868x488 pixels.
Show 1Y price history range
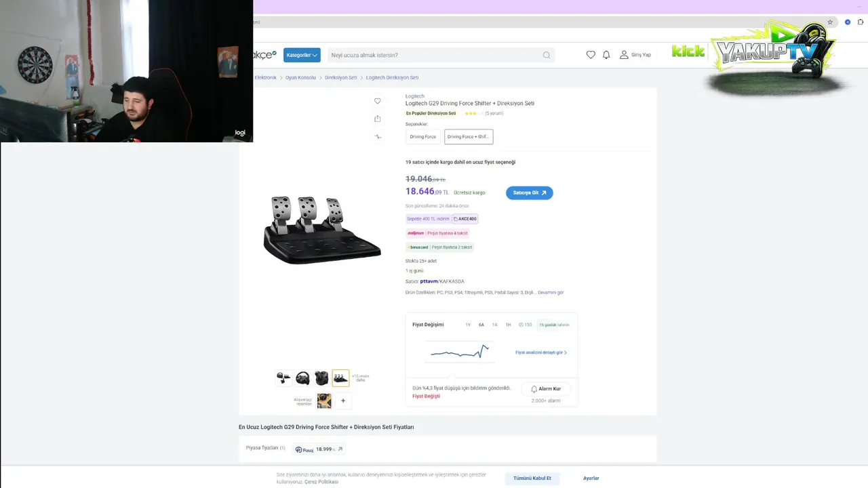pyautogui.click(x=468, y=325)
